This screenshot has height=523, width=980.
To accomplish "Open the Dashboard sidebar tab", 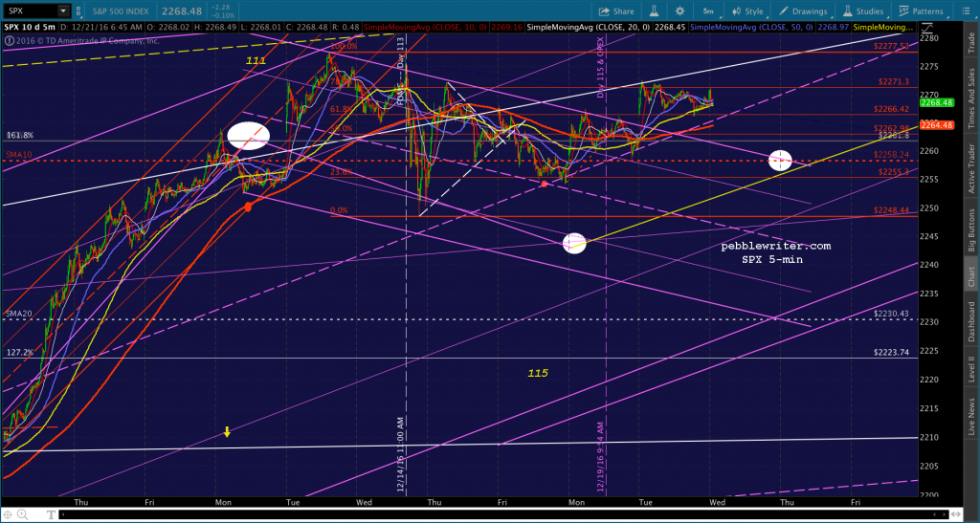I will click(x=972, y=321).
